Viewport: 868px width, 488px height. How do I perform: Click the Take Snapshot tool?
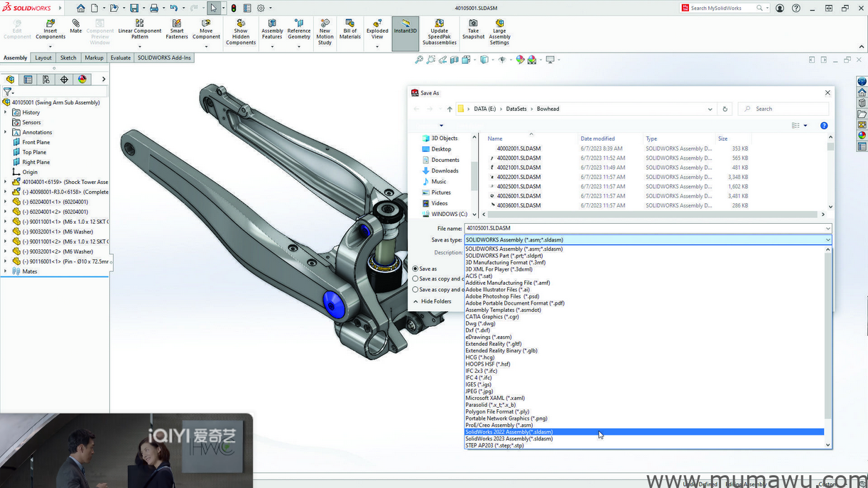(473, 29)
